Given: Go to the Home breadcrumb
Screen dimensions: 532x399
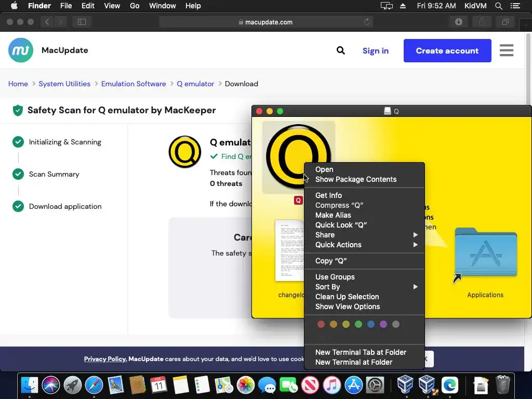Looking at the screenshot, I should pyautogui.click(x=18, y=84).
